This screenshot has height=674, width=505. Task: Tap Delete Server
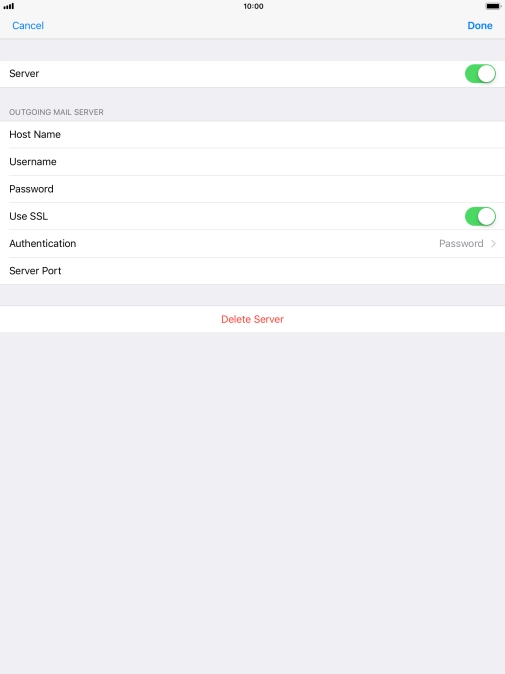252,319
